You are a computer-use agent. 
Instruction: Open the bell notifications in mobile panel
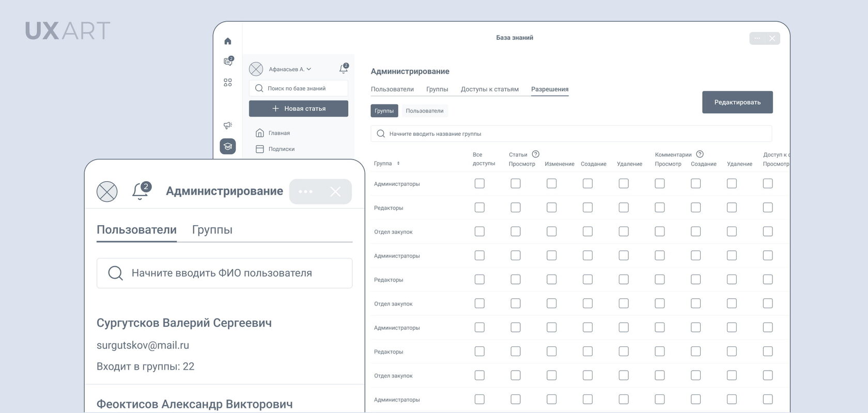point(141,191)
